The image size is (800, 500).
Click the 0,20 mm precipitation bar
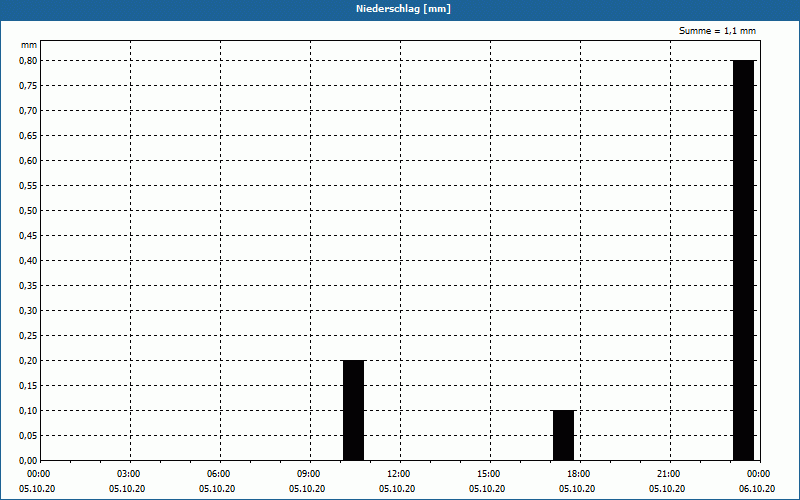[354, 410]
